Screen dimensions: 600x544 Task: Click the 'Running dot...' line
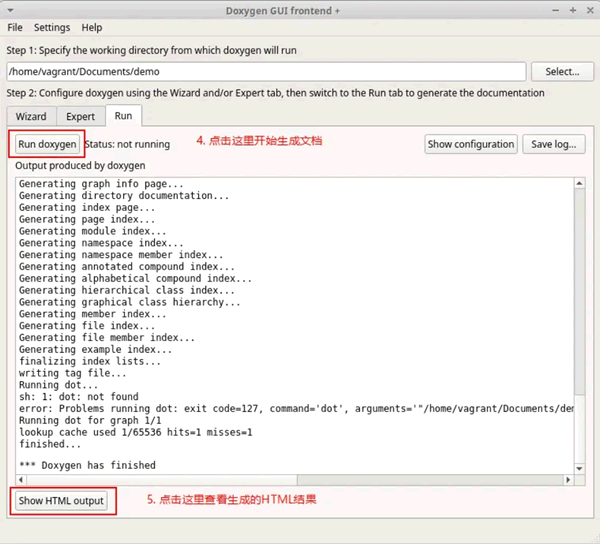pos(59,385)
